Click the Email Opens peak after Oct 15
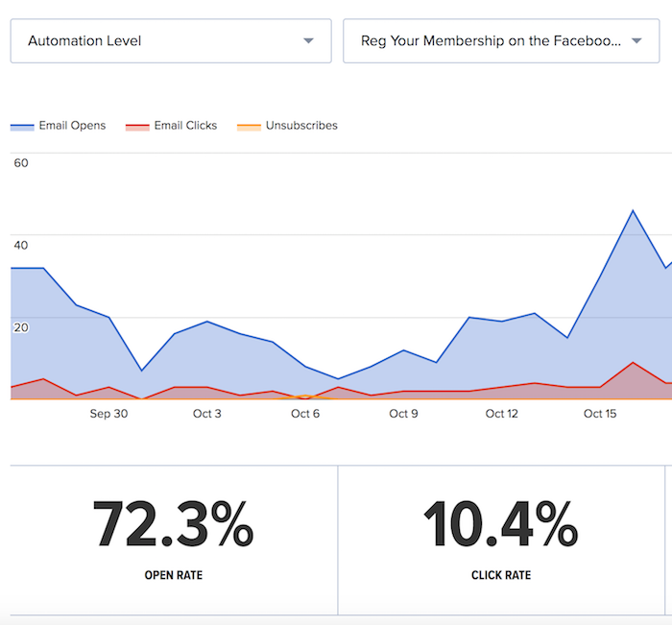Screen dimensions: 672x625 tap(633, 210)
